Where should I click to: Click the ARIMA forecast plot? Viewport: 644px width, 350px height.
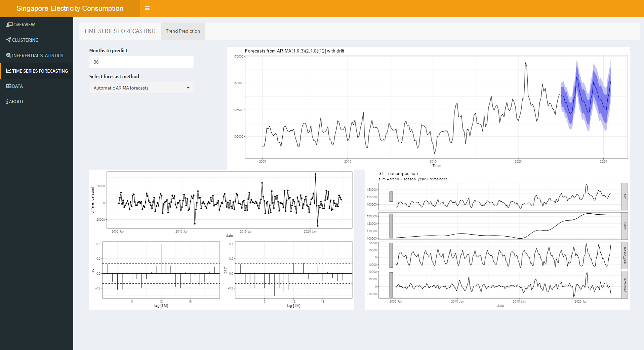tap(436, 107)
